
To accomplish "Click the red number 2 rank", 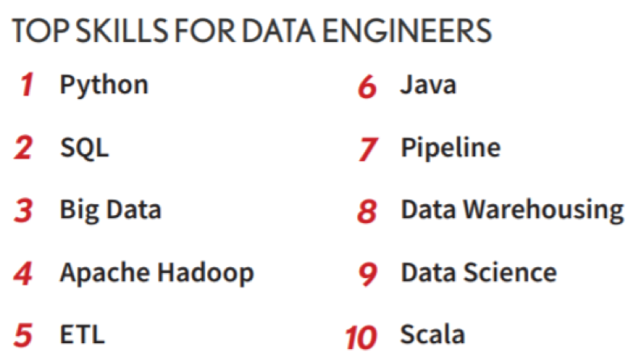I will click(24, 148).
